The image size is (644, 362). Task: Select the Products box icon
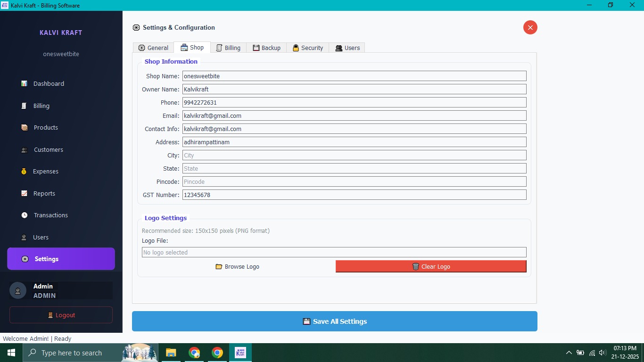click(x=24, y=127)
